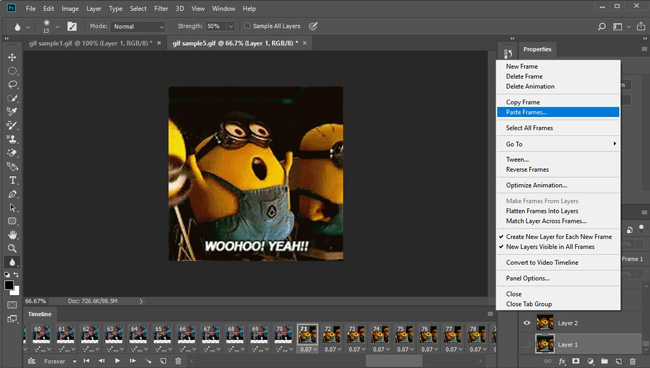This screenshot has height=368, width=650.
Task: Click the Share icon at top right
Action: click(641, 27)
